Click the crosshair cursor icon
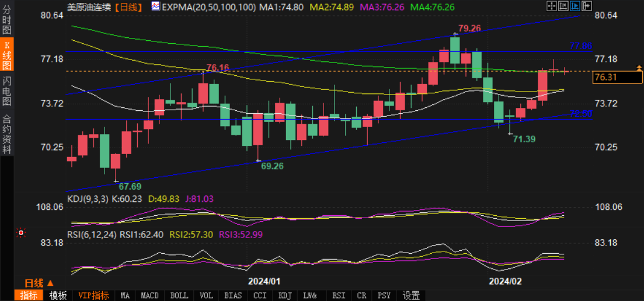The width and height of the screenshot is (644, 301). (552, 6)
